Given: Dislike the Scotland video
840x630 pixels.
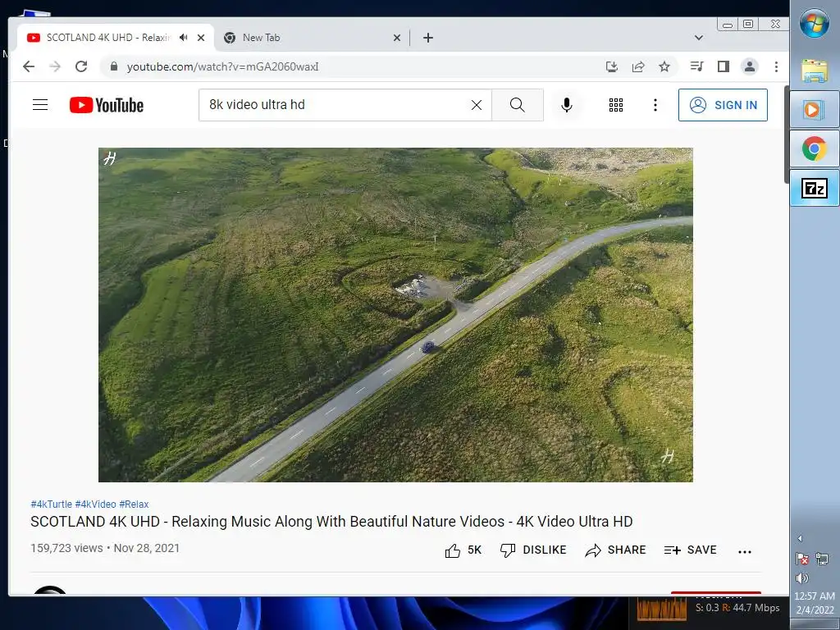Looking at the screenshot, I should coord(533,550).
